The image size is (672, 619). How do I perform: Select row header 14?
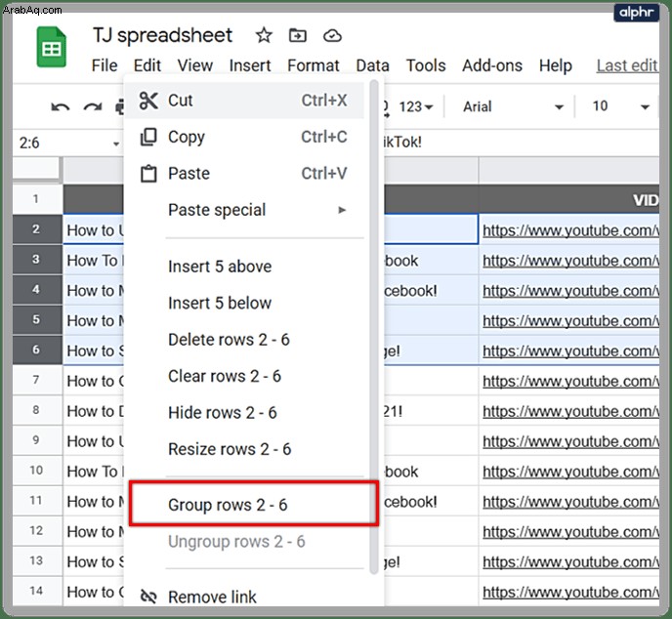click(36, 591)
